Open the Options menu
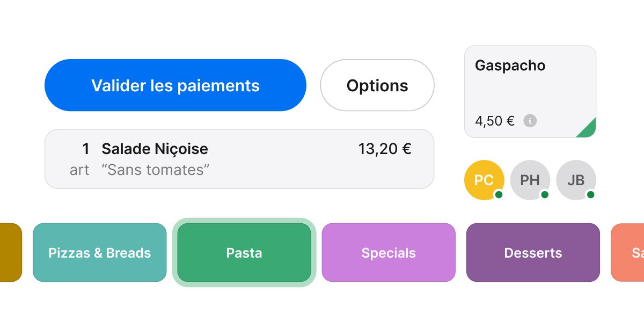This screenshot has width=644, height=322. pyautogui.click(x=377, y=85)
